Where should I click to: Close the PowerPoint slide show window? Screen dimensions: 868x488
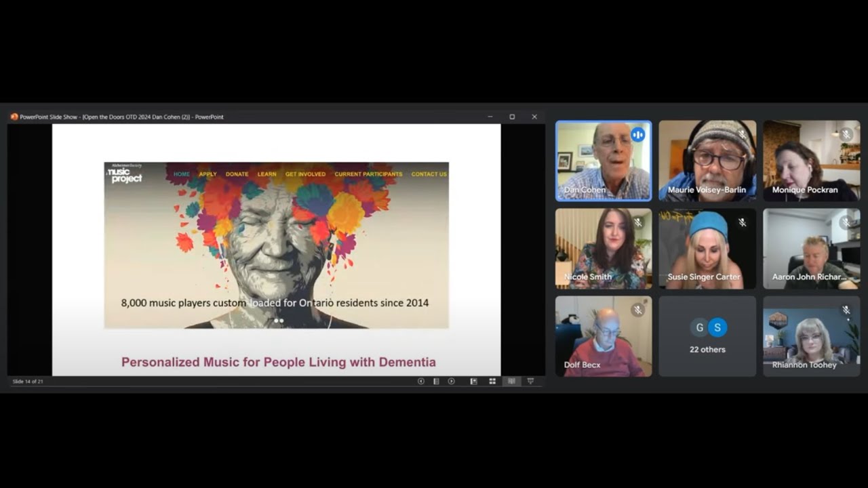[x=534, y=117]
